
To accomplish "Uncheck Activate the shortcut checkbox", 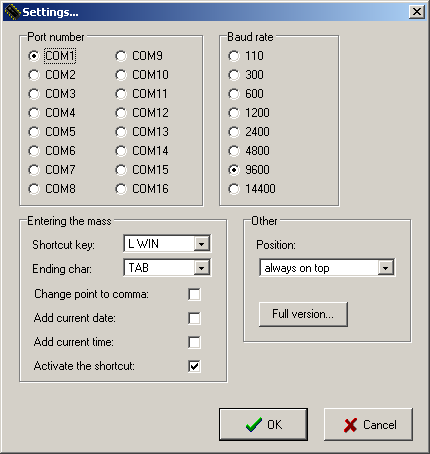I will click(194, 366).
